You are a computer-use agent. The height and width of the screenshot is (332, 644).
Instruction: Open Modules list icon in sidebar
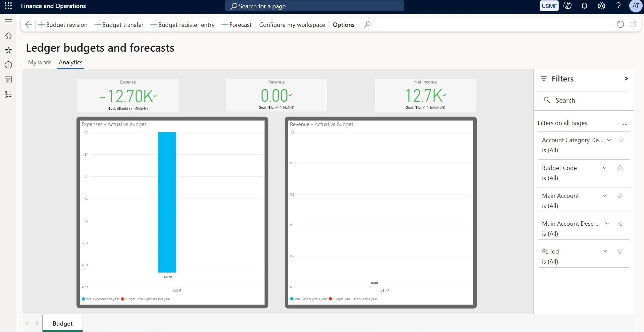point(8,94)
